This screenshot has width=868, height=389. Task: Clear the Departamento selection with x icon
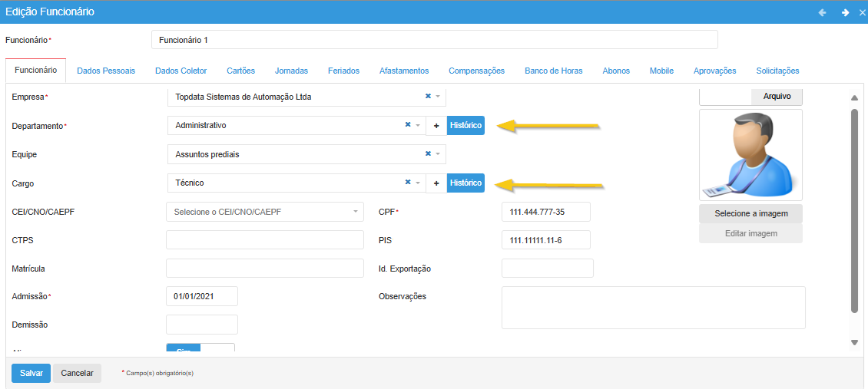click(408, 125)
